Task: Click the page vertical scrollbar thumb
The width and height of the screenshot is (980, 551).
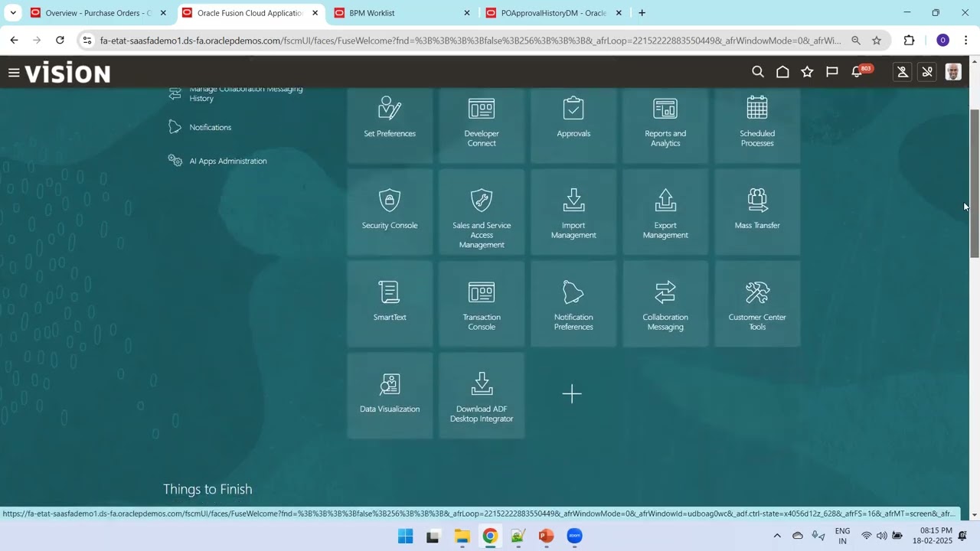Action: [975, 184]
